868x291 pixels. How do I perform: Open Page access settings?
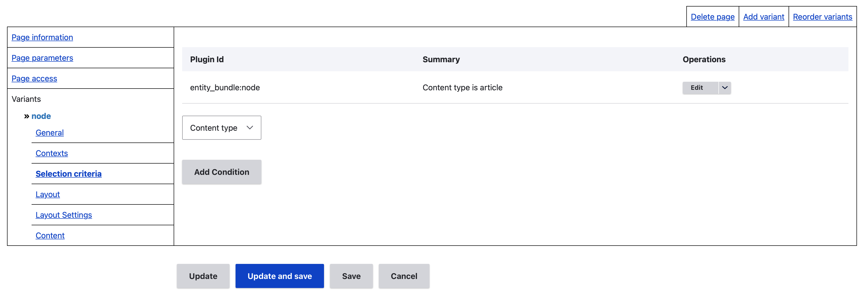pos(34,78)
